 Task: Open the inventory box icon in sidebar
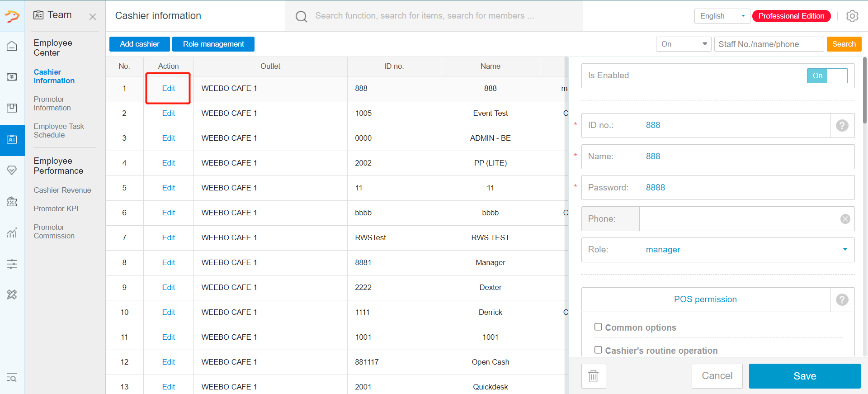[x=12, y=108]
